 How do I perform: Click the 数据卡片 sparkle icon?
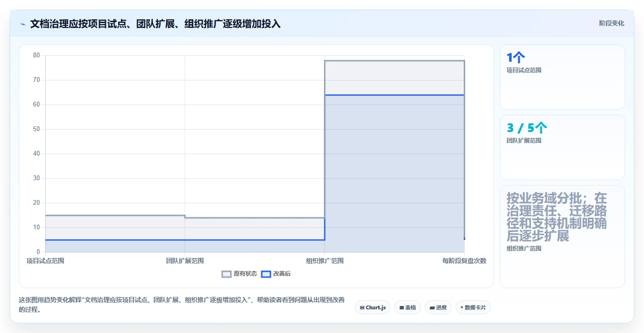[x=462, y=307]
